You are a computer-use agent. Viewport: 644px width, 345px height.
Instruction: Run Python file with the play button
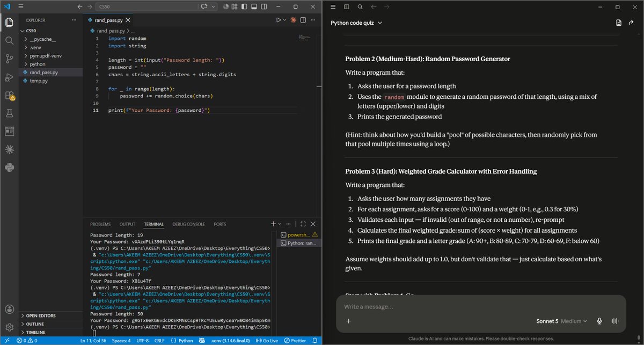278,20
